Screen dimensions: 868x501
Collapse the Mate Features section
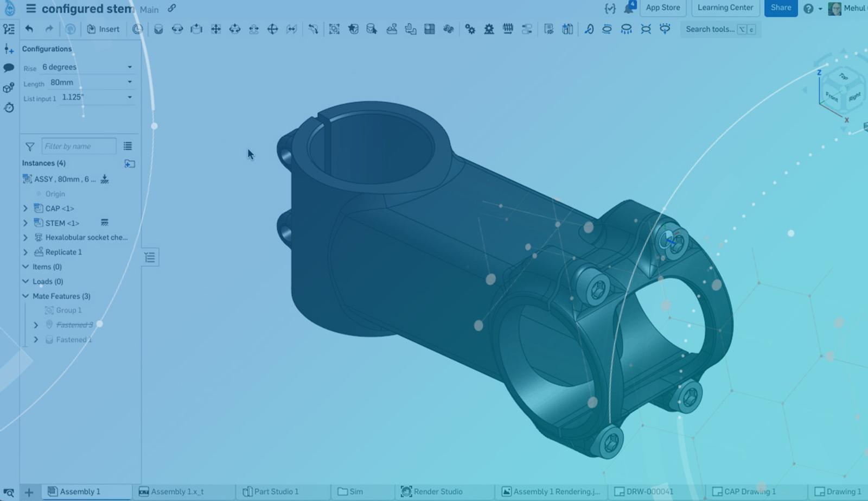click(25, 296)
